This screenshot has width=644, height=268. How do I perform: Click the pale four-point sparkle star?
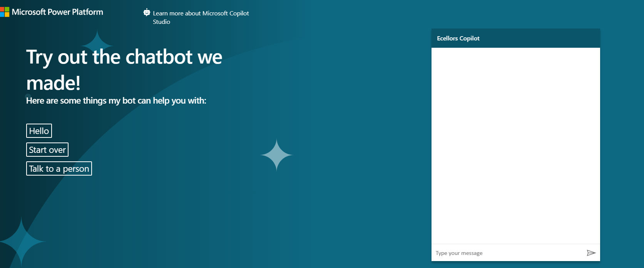click(276, 155)
